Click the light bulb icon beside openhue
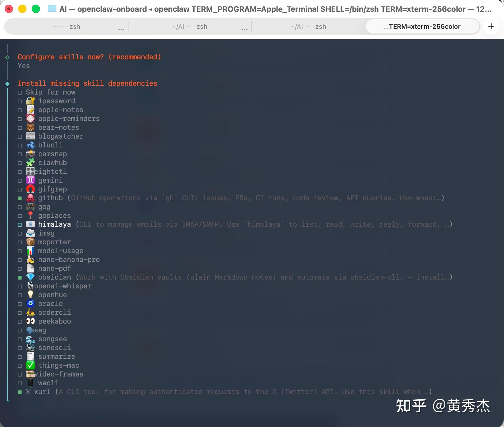 (31, 295)
